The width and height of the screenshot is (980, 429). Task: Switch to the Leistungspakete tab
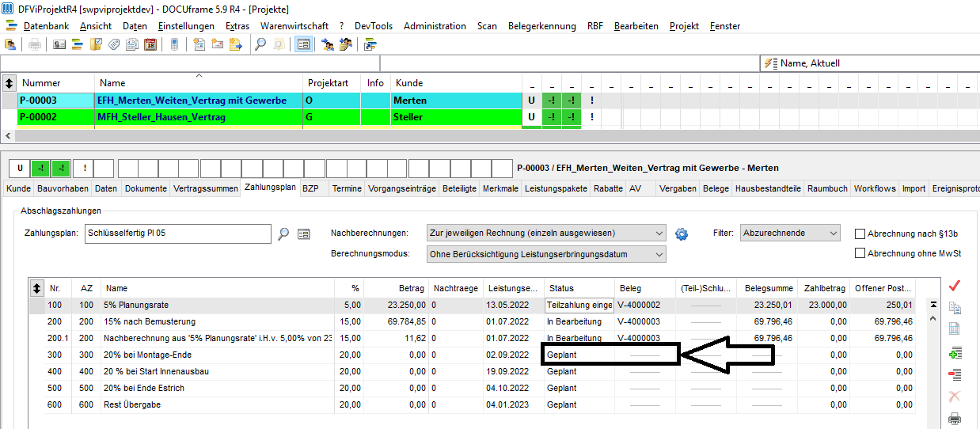tap(557, 189)
